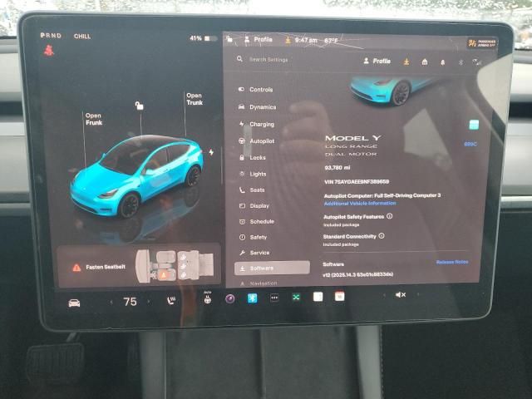This screenshot has width=532, height=399.
Task: Open the Release Notes link
Action: (x=451, y=262)
